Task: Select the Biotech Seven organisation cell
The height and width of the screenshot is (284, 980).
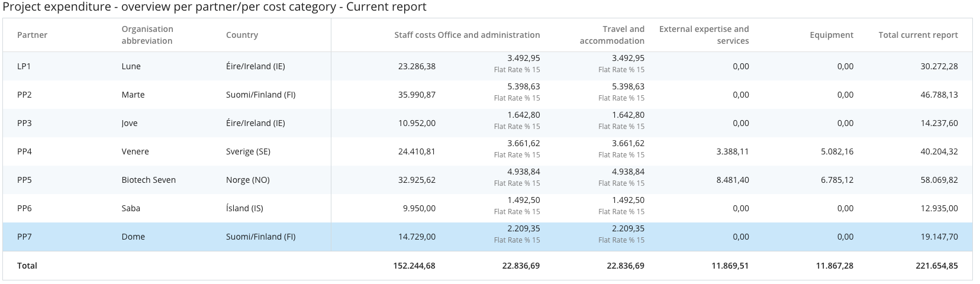Action: tap(149, 180)
